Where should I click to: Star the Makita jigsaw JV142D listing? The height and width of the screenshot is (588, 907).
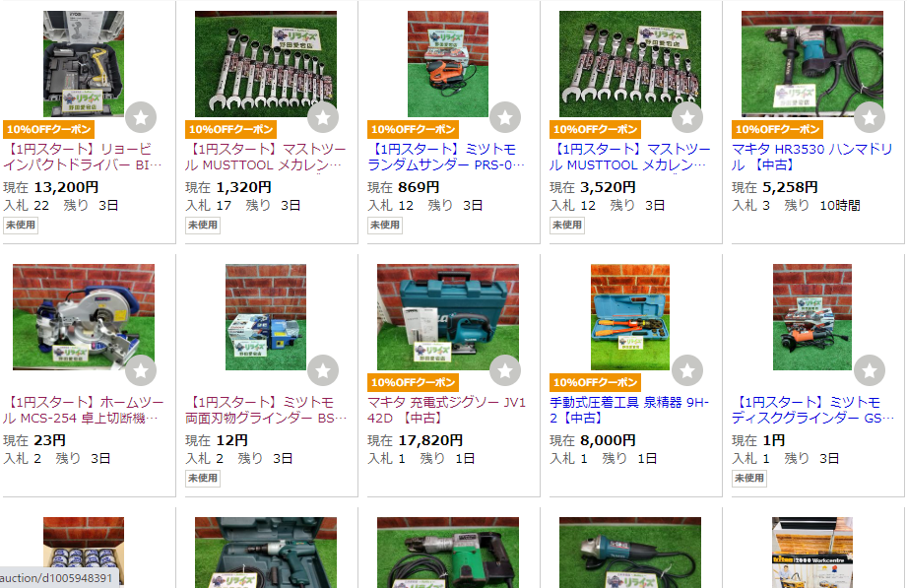click(x=505, y=370)
